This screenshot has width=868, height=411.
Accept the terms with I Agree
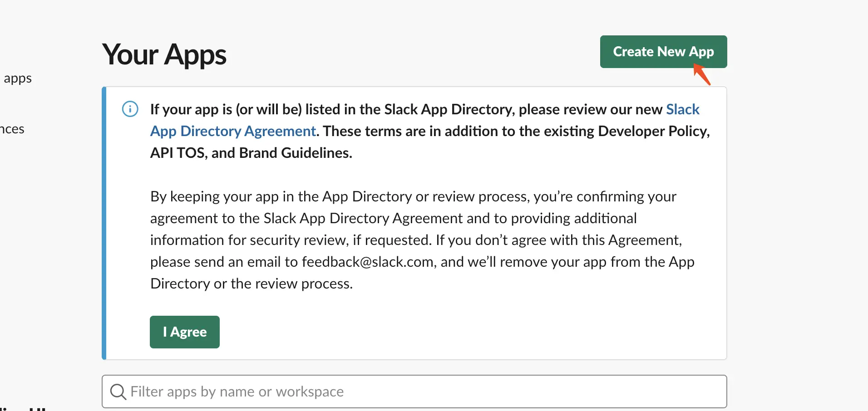185,332
